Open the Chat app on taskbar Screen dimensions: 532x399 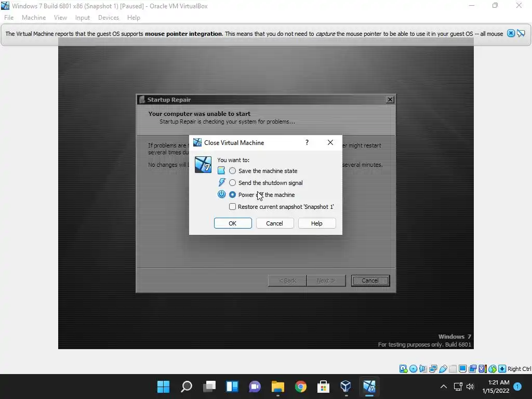255,387
